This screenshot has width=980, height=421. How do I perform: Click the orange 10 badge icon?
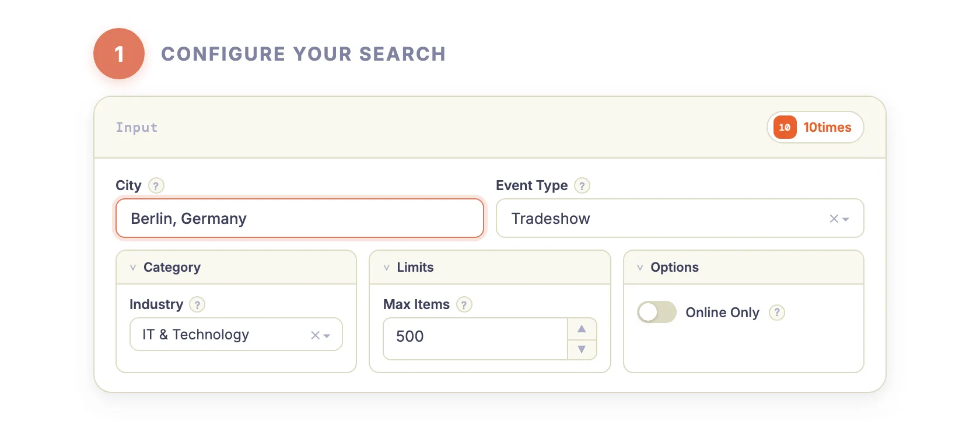click(x=785, y=127)
